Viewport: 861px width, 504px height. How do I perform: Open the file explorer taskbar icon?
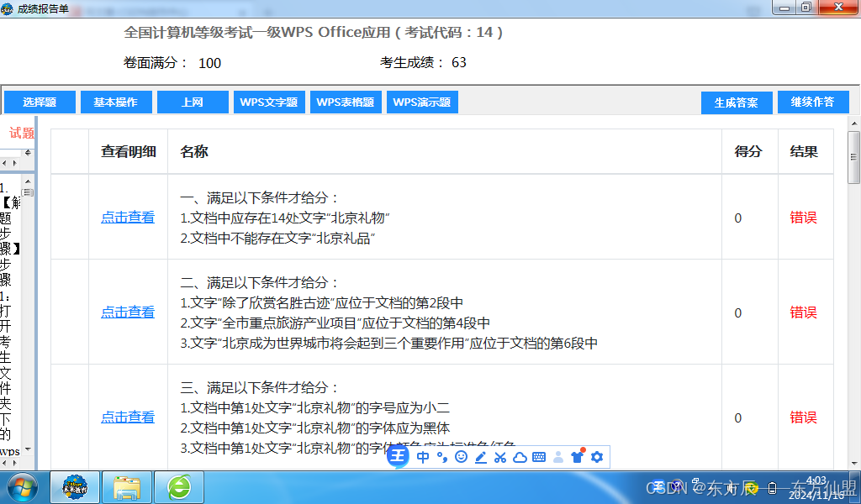click(x=127, y=487)
